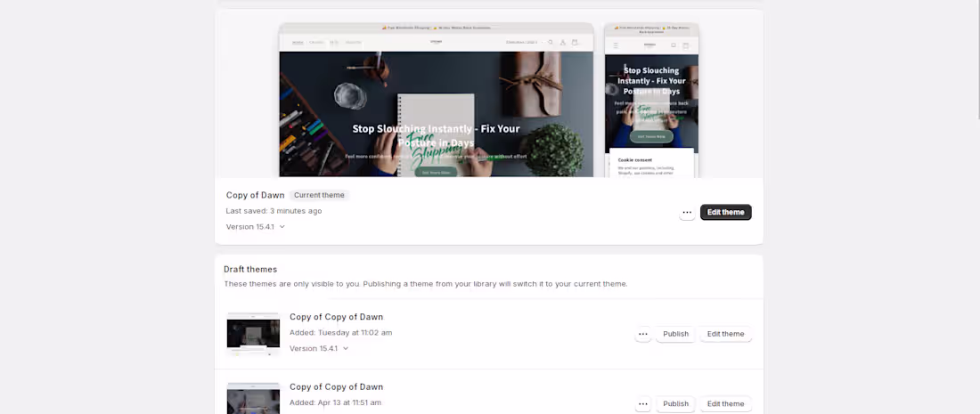Edit the draft theme added Tuesday
The width and height of the screenshot is (980, 414).
pos(725,334)
